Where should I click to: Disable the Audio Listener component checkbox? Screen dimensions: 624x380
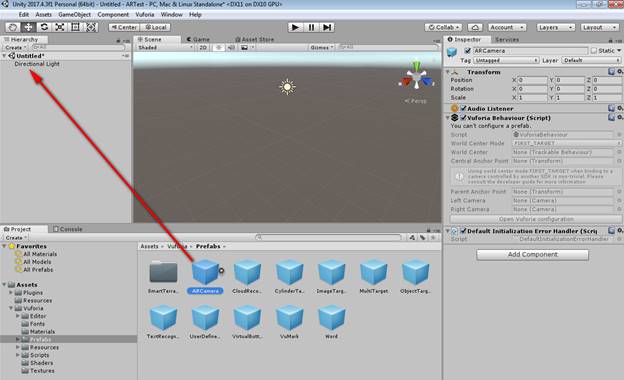click(x=463, y=108)
